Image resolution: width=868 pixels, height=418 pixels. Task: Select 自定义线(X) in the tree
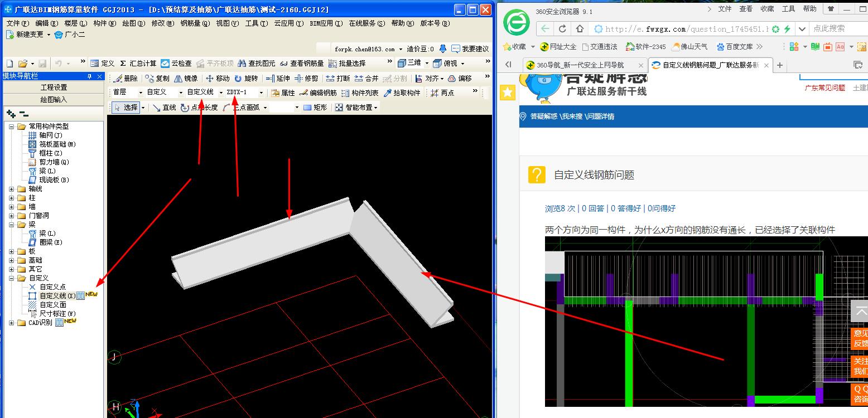(57, 296)
